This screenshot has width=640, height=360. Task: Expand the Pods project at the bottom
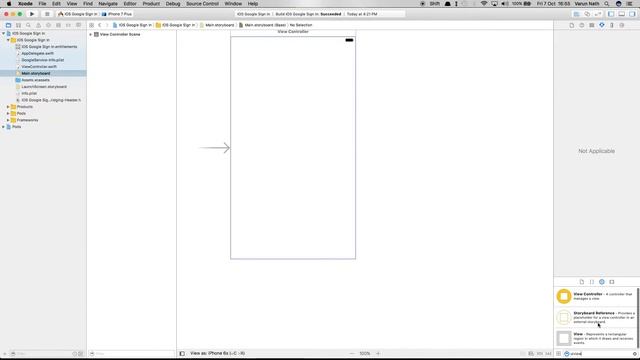pos(4,127)
